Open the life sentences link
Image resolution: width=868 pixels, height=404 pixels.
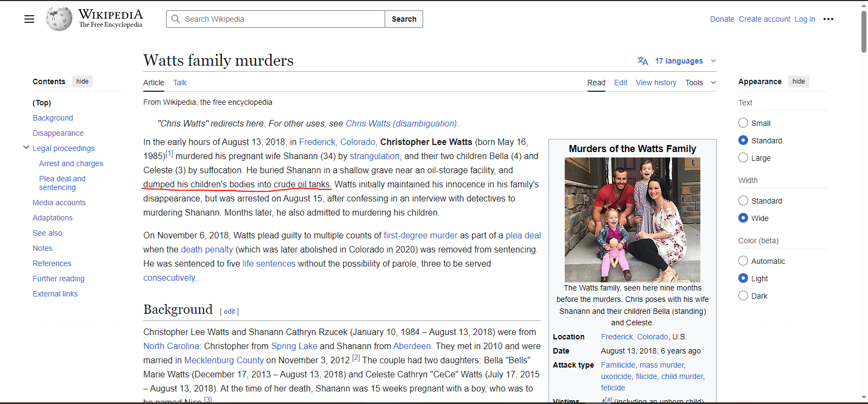(269, 263)
